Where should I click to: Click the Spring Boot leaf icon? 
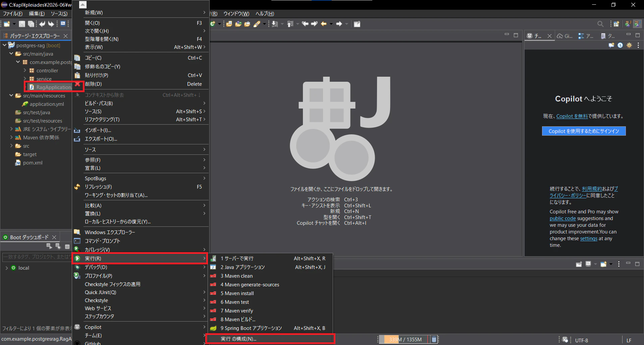coord(213,328)
